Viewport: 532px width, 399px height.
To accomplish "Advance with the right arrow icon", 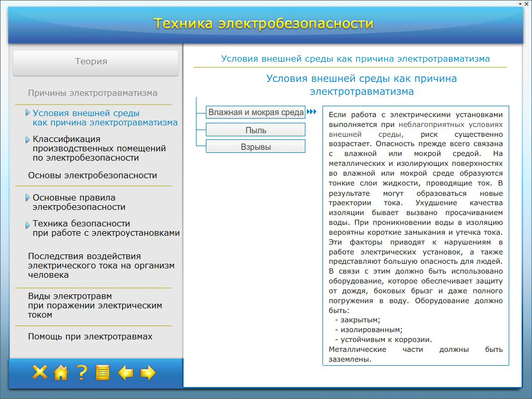I will coord(148,373).
